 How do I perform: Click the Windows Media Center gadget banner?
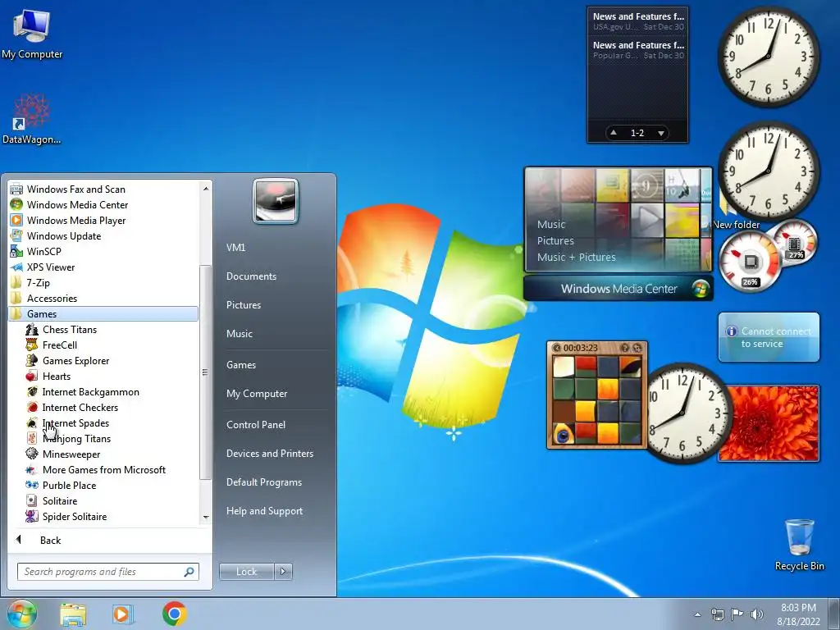point(619,289)
